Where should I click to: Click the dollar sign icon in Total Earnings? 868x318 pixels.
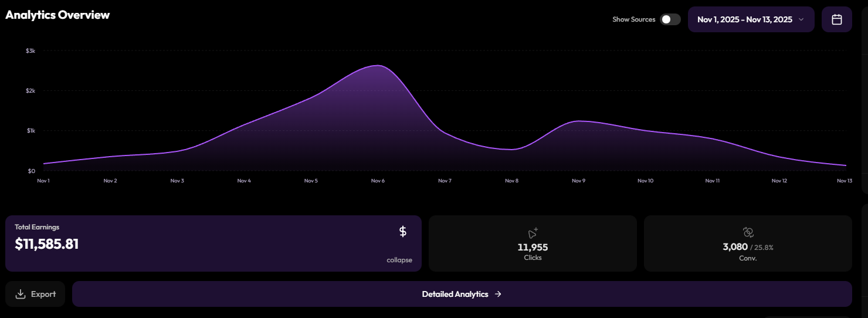pyautogui.click(x=403, y=232)
